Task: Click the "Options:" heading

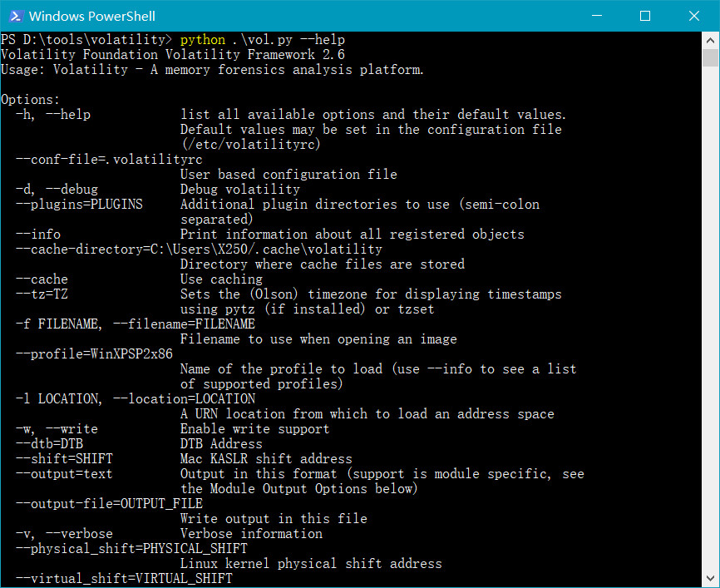Action: [x=30, y=100]
